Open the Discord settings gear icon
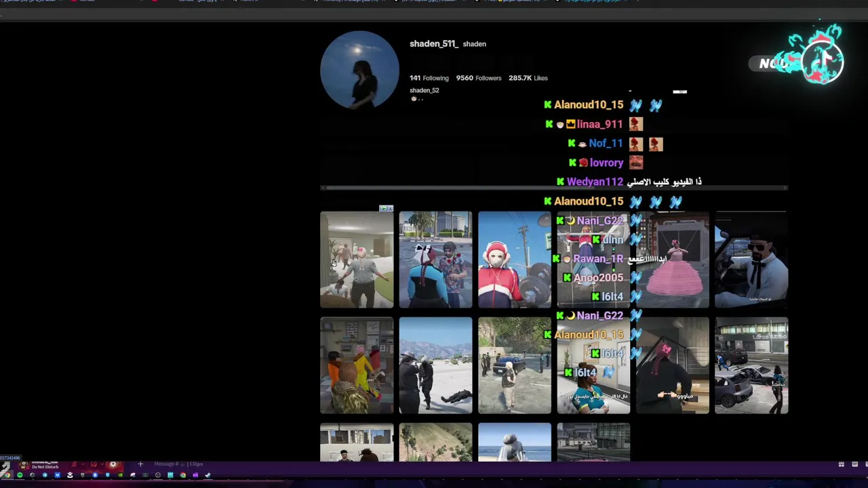 pyautogui.click(x=113, y=464)
